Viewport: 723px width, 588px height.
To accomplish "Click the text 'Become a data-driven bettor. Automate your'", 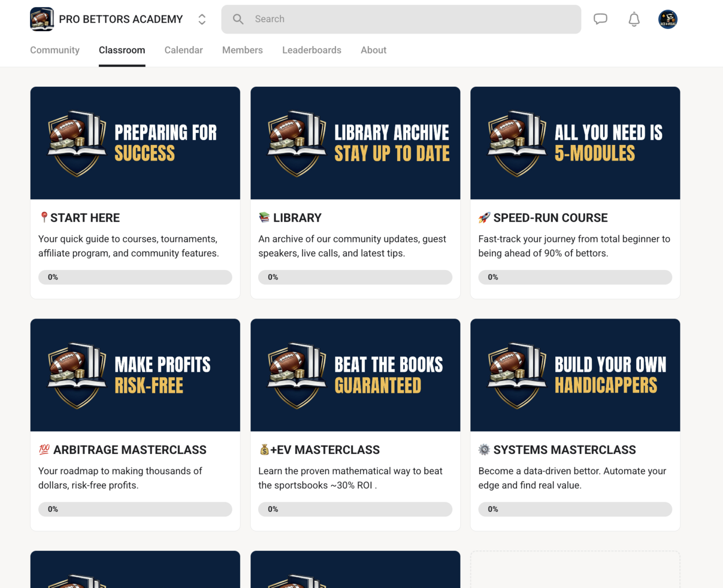I will pos(572,471).
